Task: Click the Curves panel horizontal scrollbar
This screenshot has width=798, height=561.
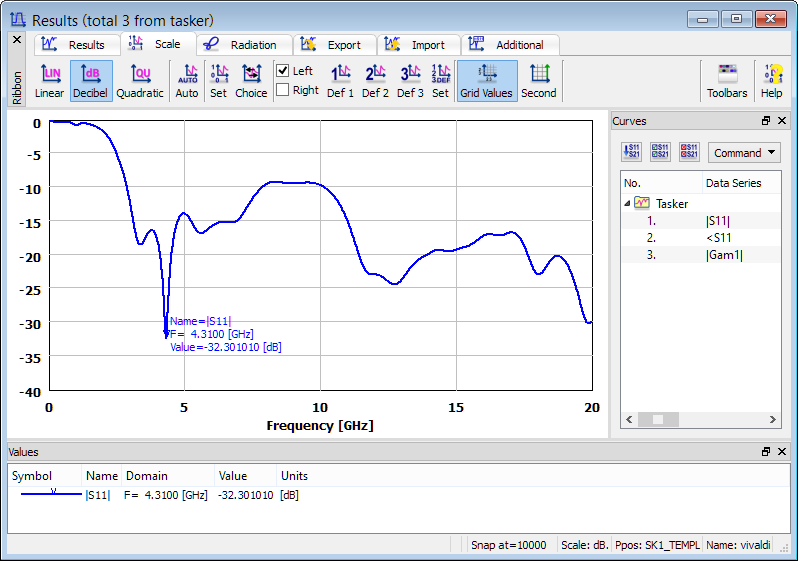Action: coord(700,420)
